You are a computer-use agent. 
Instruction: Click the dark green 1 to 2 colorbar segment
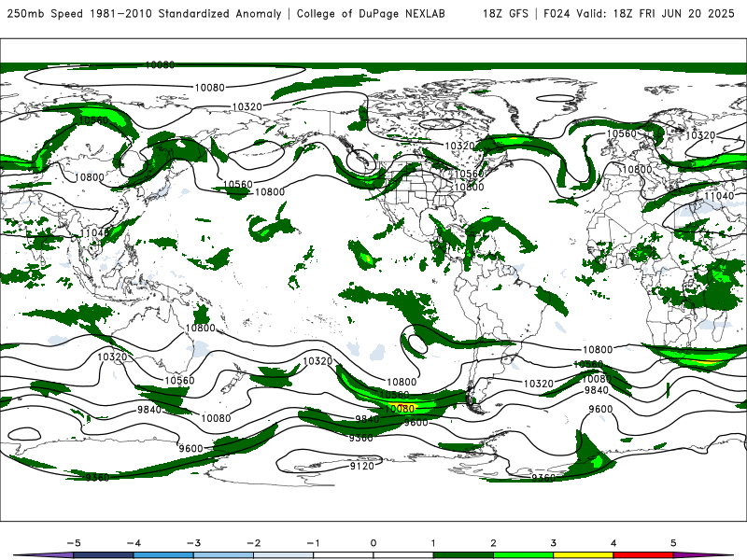(x=463, y=555)
